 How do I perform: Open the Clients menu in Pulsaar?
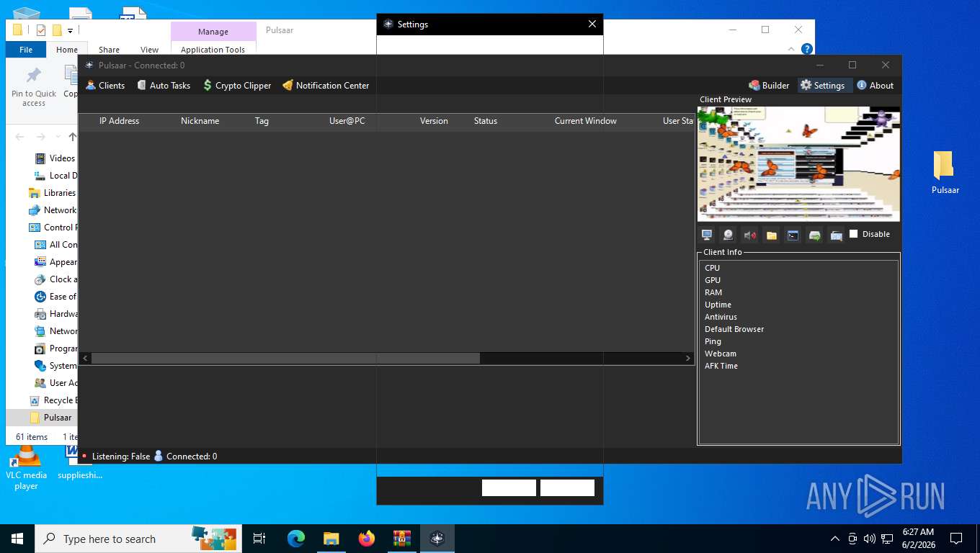105,85
